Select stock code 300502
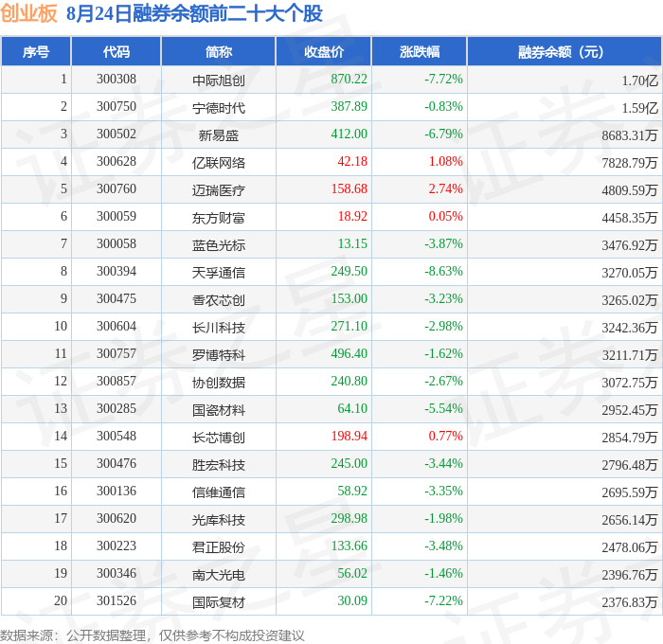Image resolution: width=663 pixels, height=644 pixels. [x=116, y=134]
